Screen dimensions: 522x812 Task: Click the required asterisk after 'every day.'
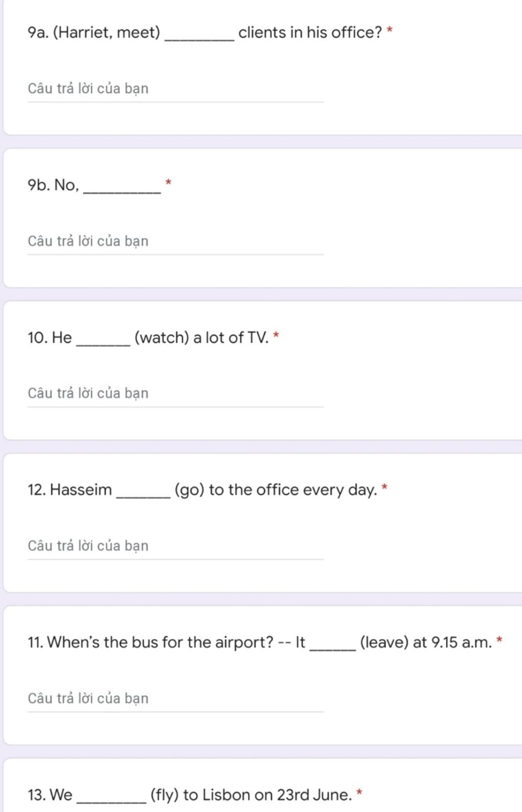coord(384,488)
